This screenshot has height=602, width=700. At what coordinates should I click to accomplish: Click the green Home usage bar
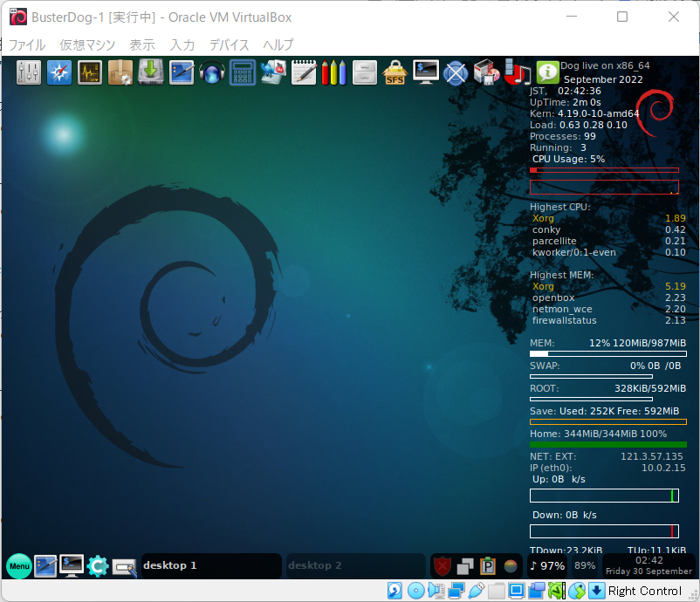pyautogui.click(x=608, y=444)
